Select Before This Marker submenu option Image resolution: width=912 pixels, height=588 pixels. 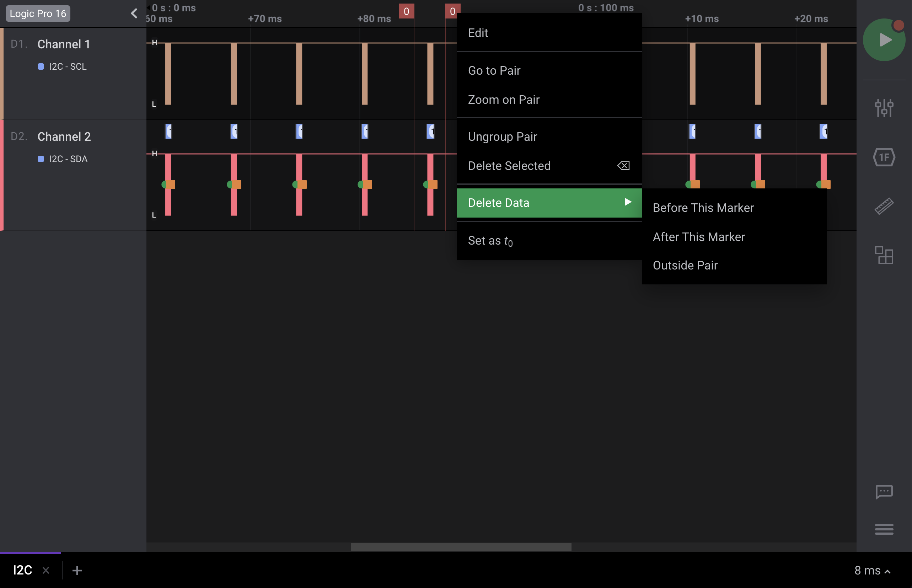tap(703, 208)
